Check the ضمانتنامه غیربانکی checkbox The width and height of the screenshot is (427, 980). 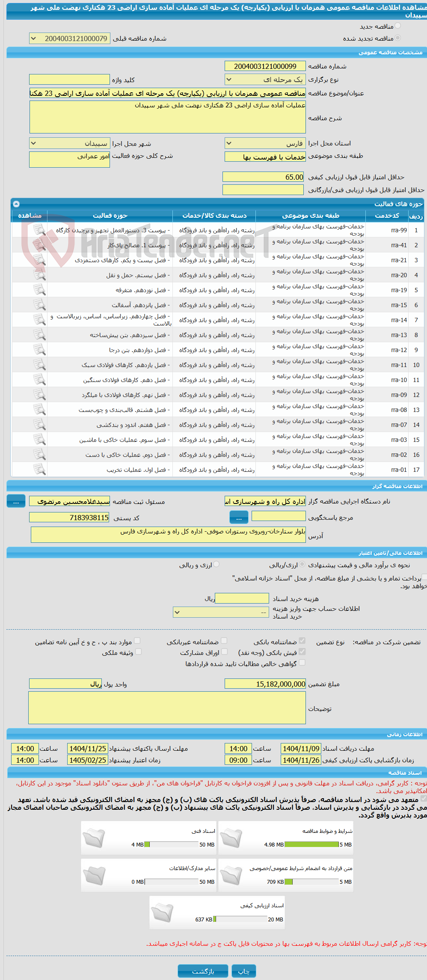click(224, 641)
